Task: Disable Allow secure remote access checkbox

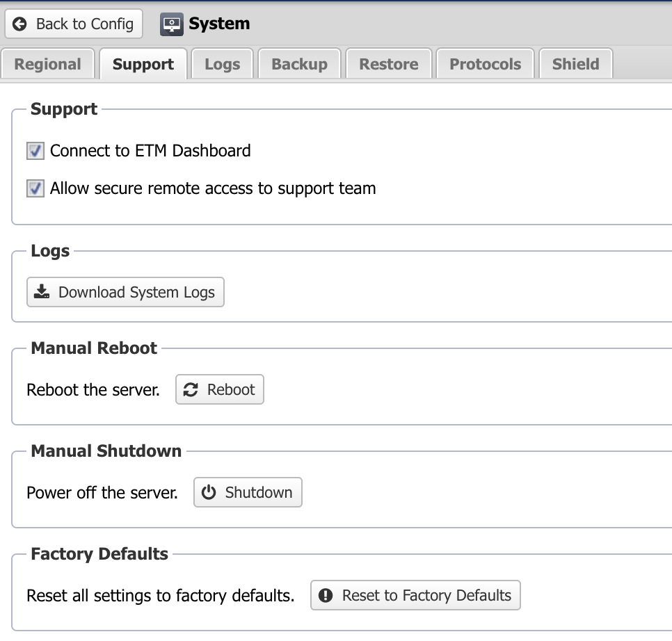Action: click(x=35, y=188)
